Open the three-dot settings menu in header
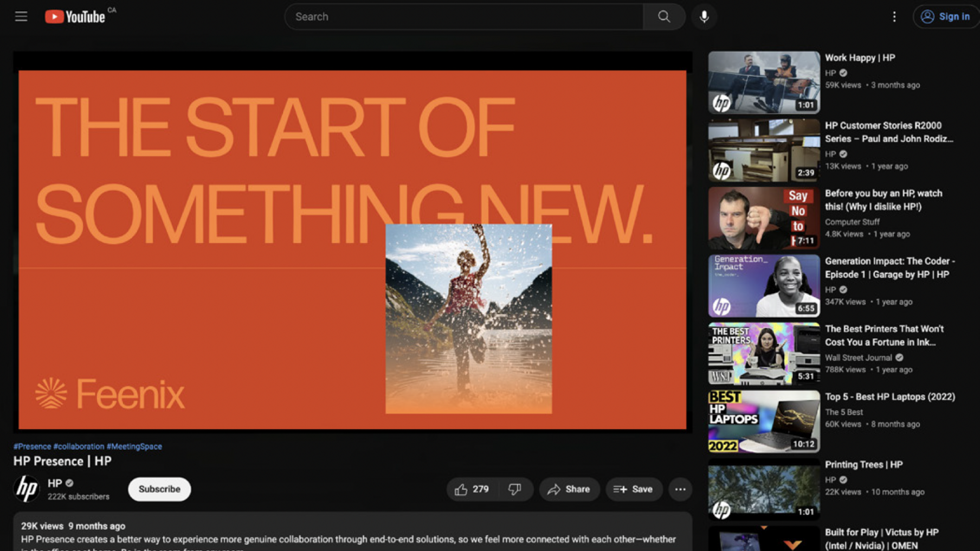980x551 pixels. click(x=894, y=17)
